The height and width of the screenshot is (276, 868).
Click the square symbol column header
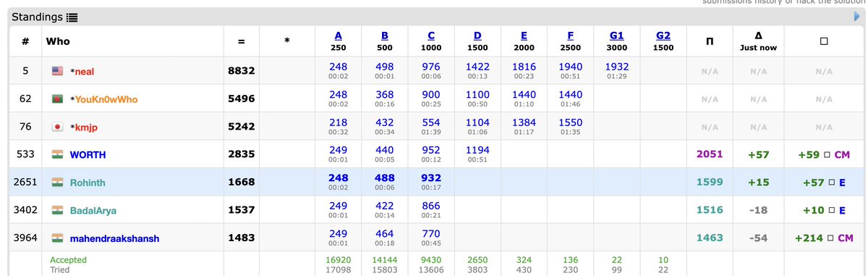pos(824,41)
